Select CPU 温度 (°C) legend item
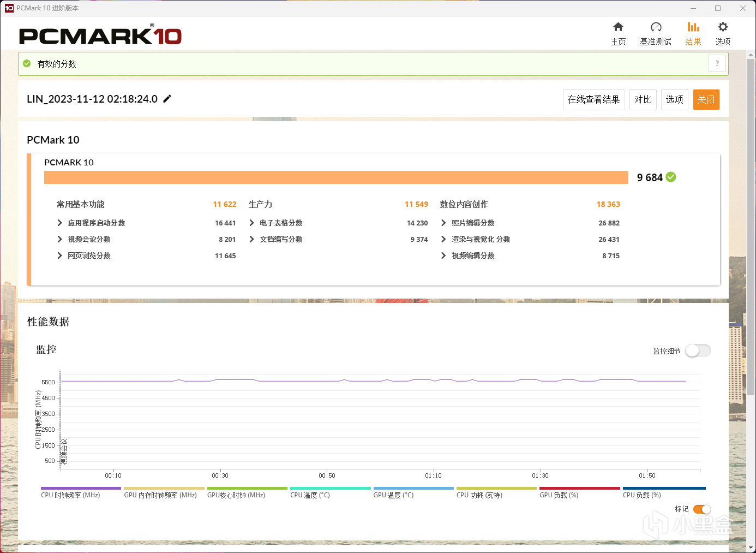Viewport: 756px width, 553px height. (x=331, y=493)
